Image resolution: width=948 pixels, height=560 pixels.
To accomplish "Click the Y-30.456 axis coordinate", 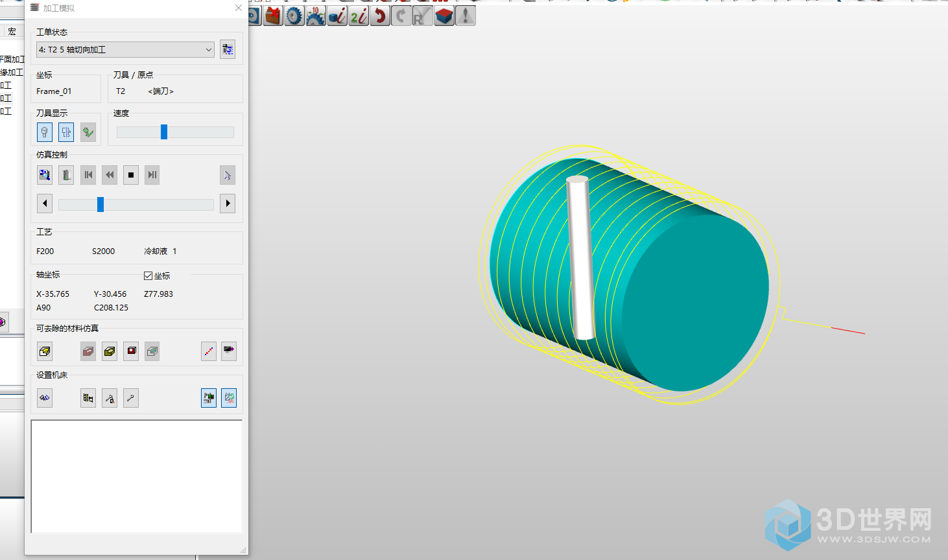I will tap(110, 294).
